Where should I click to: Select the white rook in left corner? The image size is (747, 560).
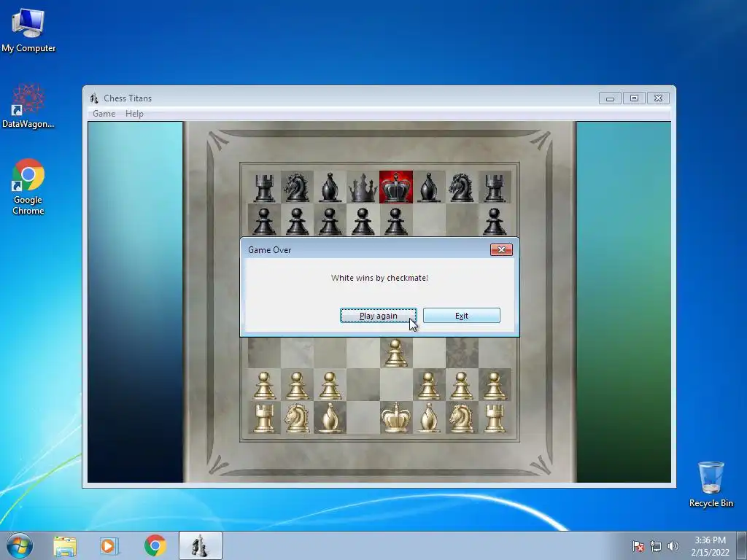[x=264, y=418]
